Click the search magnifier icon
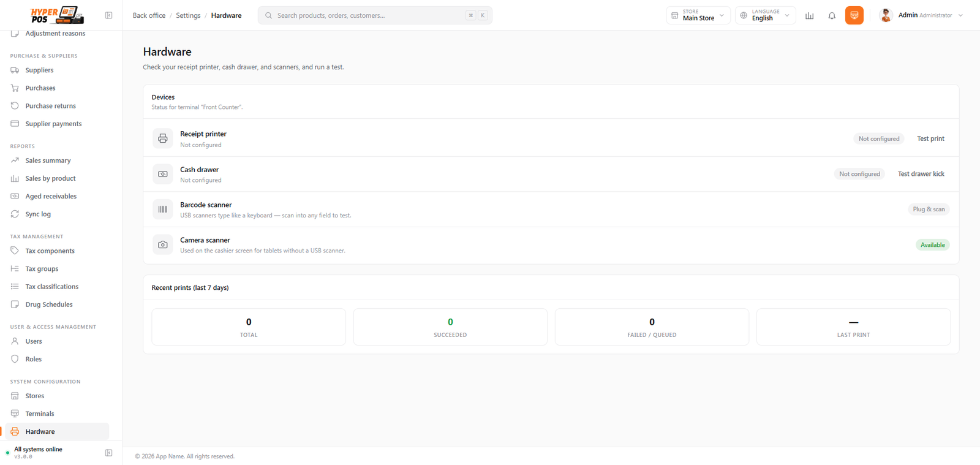Screen dimensions: 980x465 coord(268,15)
